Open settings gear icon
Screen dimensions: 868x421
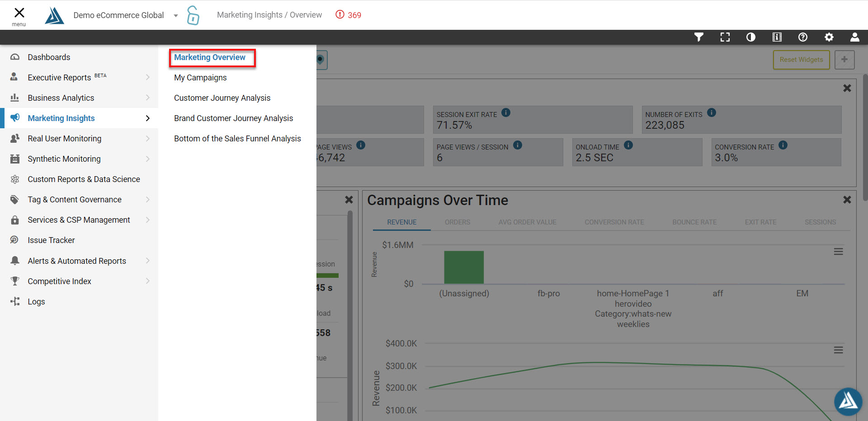829,37
